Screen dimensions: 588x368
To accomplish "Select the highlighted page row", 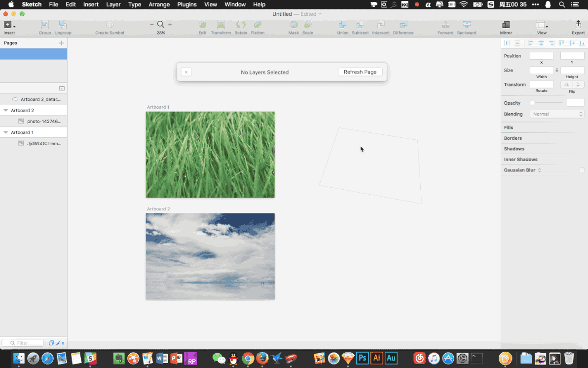I will (34, 54).
